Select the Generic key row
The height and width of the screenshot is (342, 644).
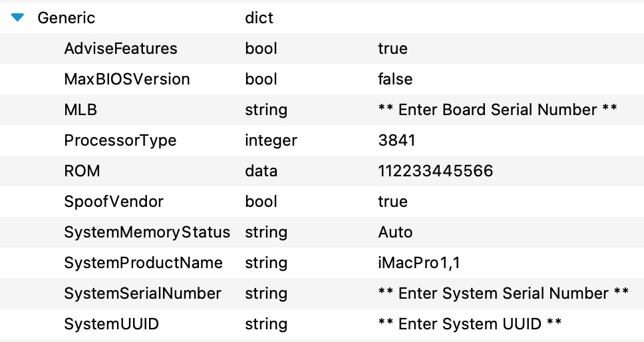click(322, 18)
